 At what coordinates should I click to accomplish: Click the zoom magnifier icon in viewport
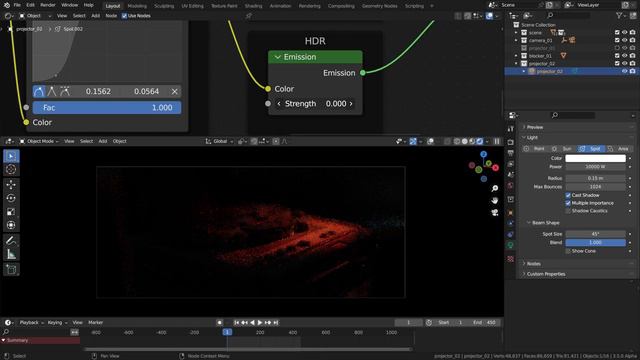[x=495, y=188]
